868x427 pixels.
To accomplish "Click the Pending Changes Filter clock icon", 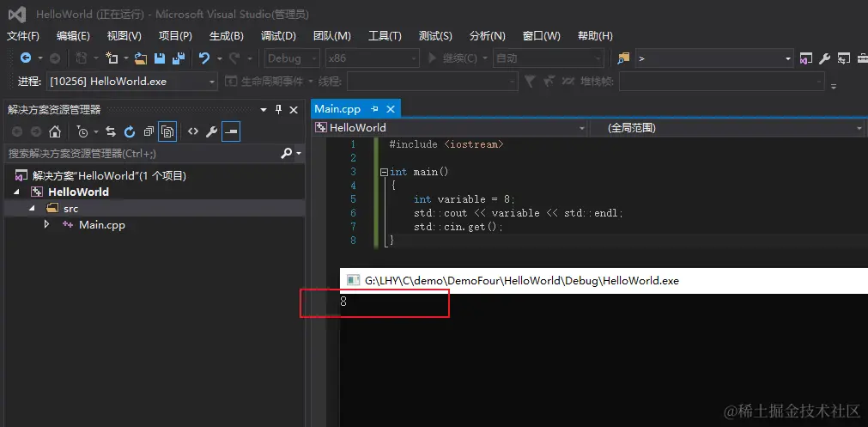I will coord(82,131).
